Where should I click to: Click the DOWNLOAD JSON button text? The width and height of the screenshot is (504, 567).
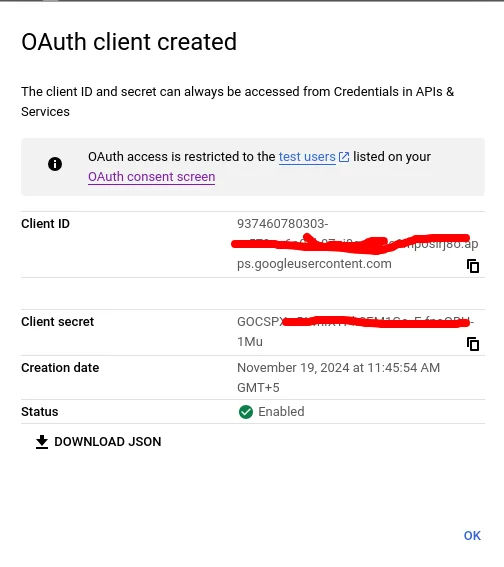[x=108, y=442]
